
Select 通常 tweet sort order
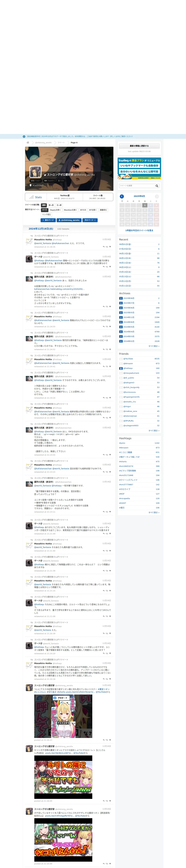[x=44, y=205]
